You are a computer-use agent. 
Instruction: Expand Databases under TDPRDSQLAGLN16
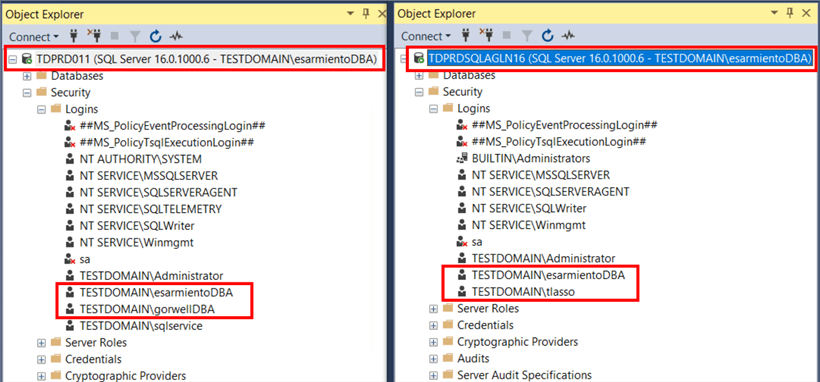419,75
